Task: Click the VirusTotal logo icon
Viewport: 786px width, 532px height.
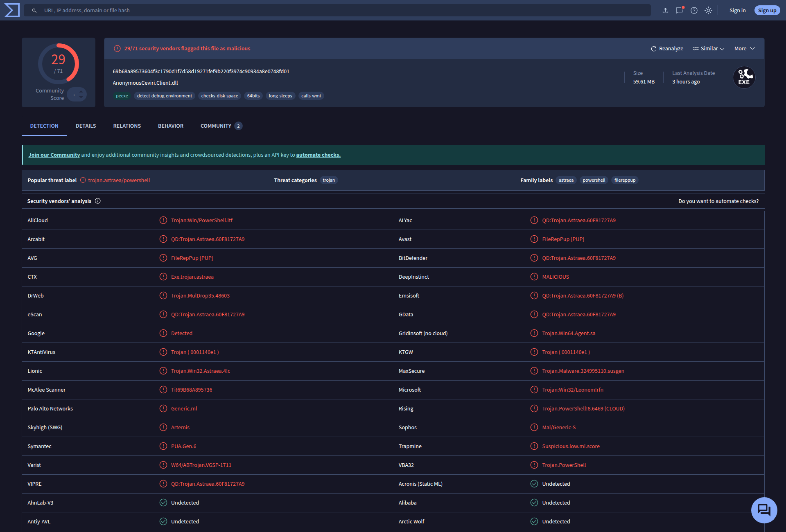Action: click(x=12, y=10)
